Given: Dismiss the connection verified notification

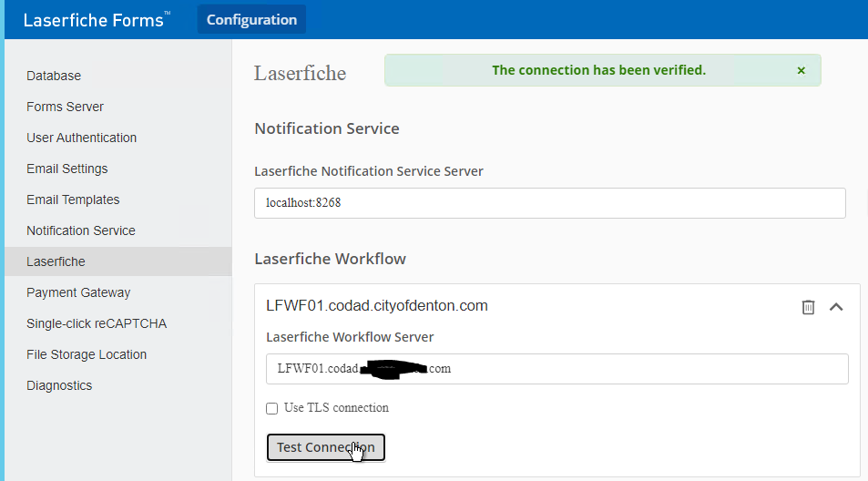Looking at the screenshot, I should pyautogui.click(x=801, y=70).
